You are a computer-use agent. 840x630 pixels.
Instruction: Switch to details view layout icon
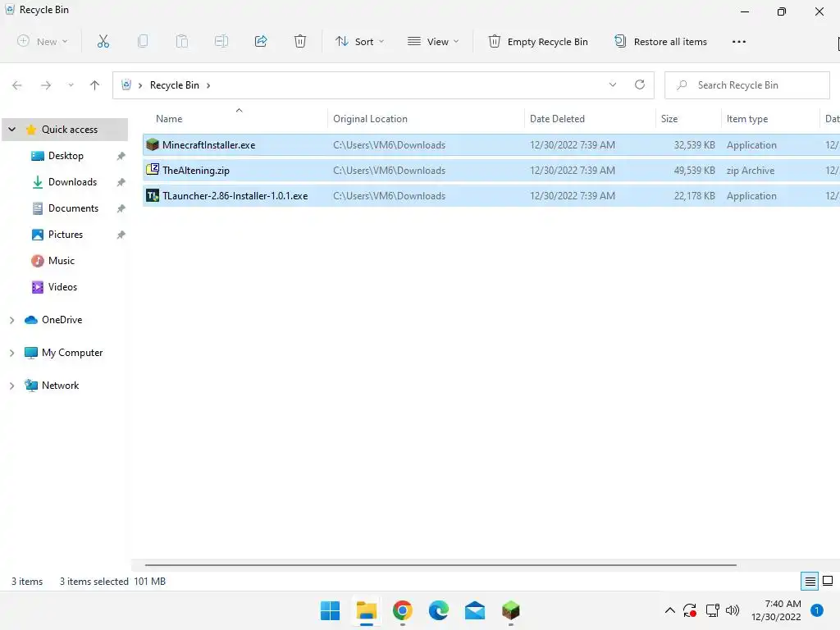(x=810, y=582)
